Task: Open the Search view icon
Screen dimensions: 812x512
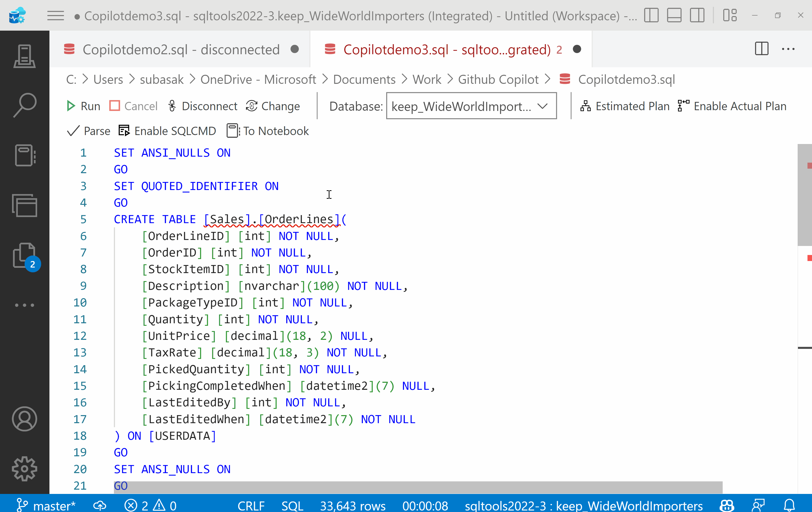Action: 24,105
